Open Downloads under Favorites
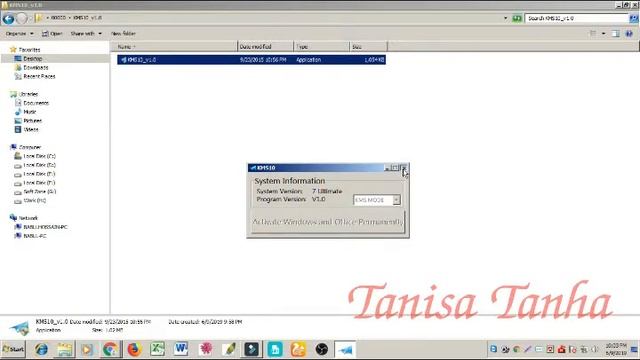640x360 pixels. click(x=32, y=68)
